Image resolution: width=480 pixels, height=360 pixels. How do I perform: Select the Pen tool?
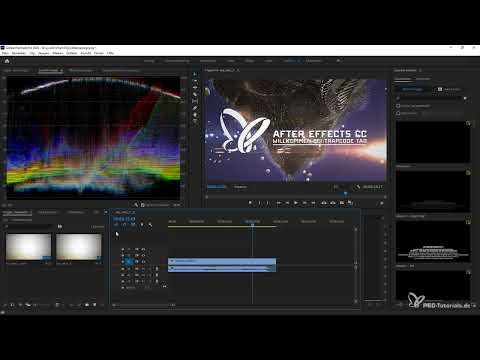click(x=196, y=108)
